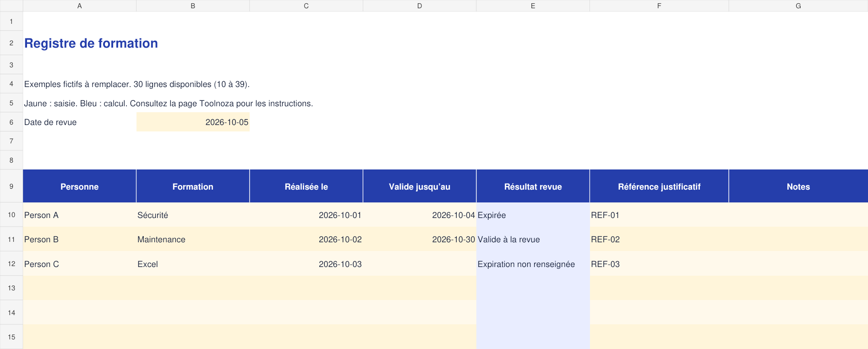Select row 15 header number
This screenshot has width=868, height=349.
click(x=11, y=337)
